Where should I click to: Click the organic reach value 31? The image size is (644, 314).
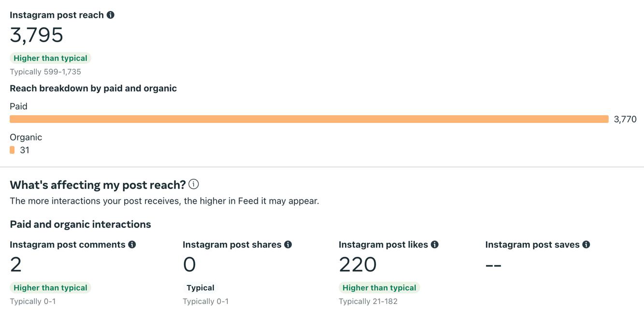[25, 150]
